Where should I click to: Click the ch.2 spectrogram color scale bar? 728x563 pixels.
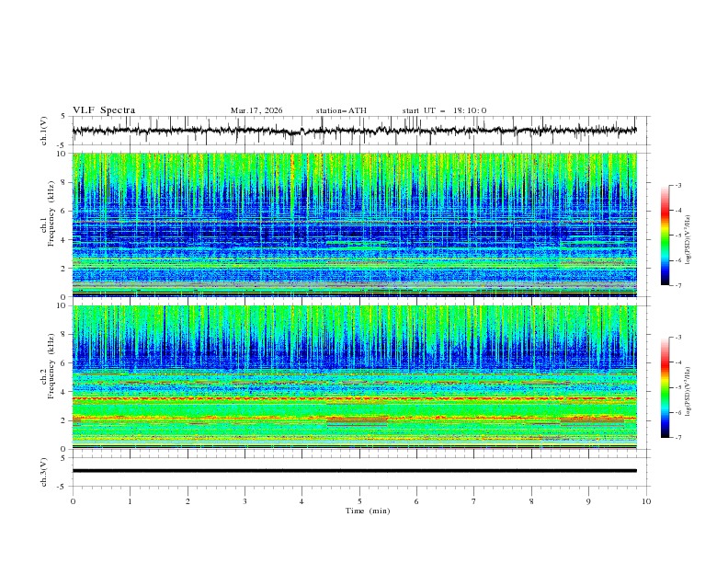[665, 387]
